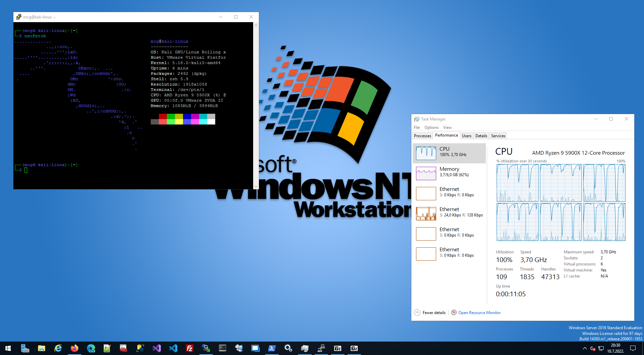This screenshot has height=355, width=644.
Task: Click the green cursor at the terminal prompt
Action: (26, 170)
